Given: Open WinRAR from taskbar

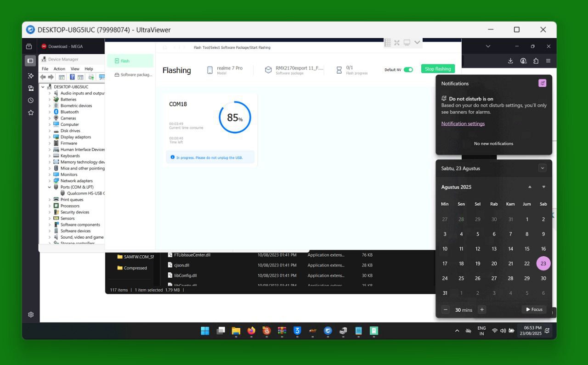Looking at the screenshot, I should 282,331.
